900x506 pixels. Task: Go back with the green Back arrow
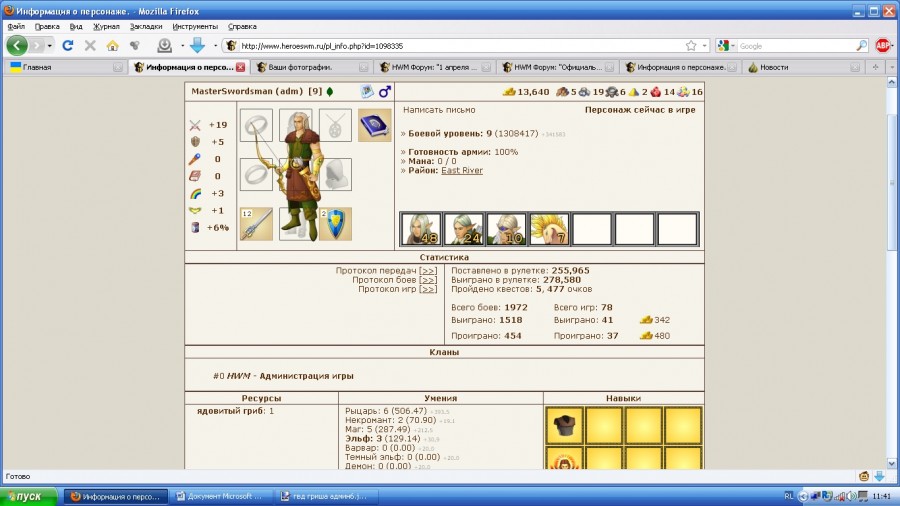click(x=17, y=45)
